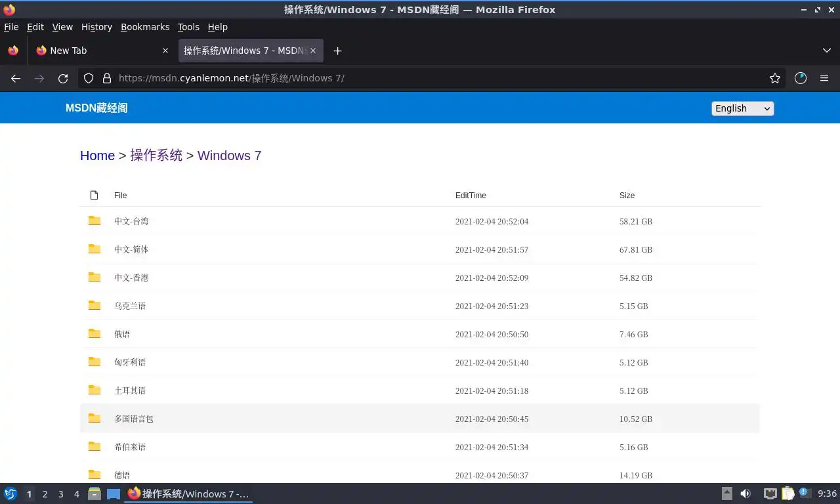Image resolution: width=840 pixels, height=504 pixels.
Task: Open the History menu
Action: coord(96,27)
